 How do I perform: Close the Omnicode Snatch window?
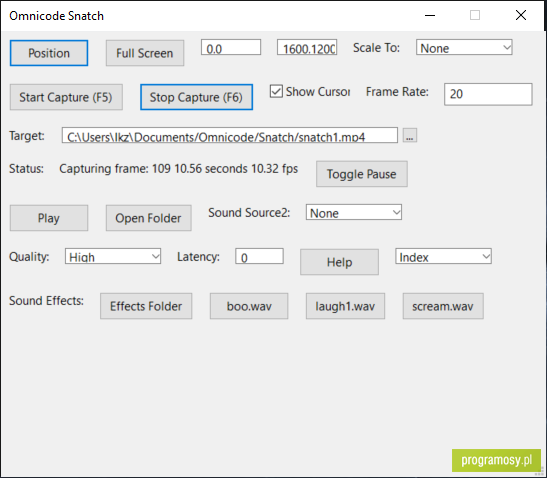(x=521, y=15)
